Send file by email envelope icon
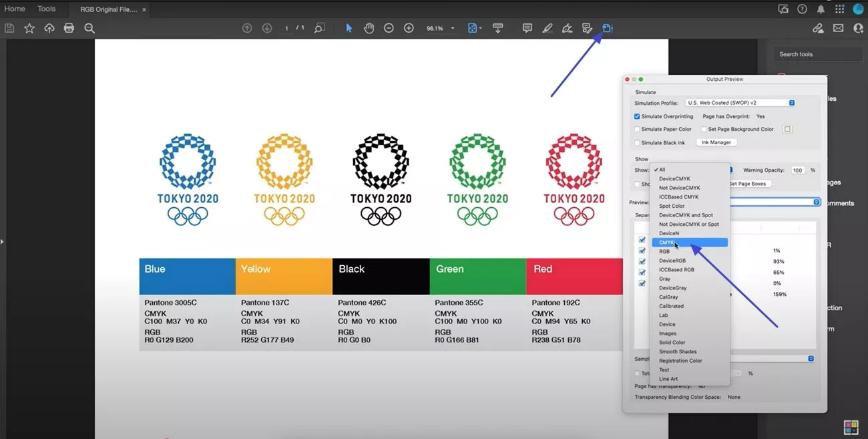Image resolution: width=868 pixels, height=439 pixels. [x=838, y=28]
